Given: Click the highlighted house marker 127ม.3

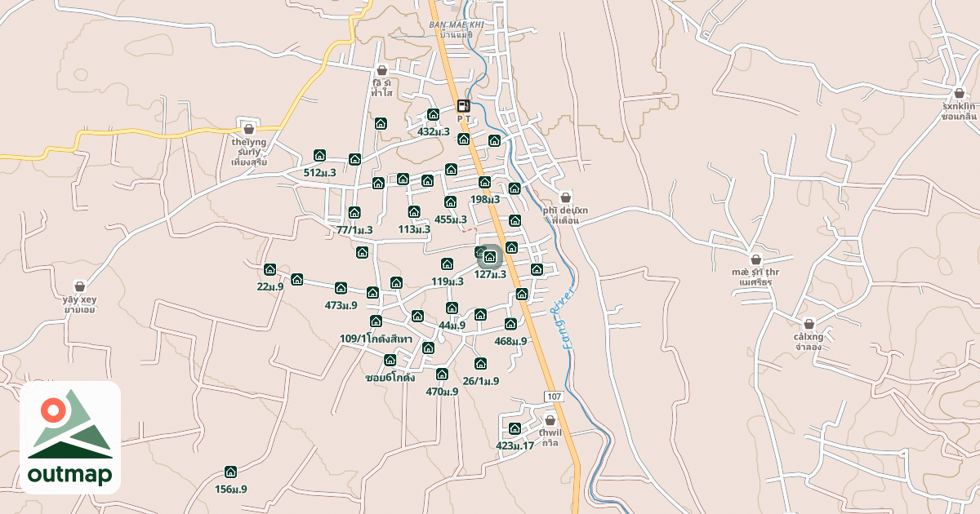Looking at the screenshot, I should 490,257.
